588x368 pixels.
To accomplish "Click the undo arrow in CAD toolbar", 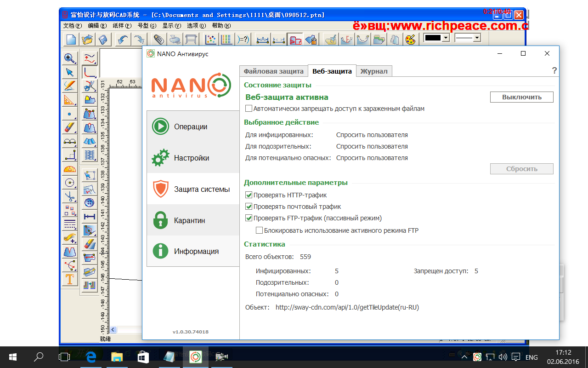I will pyautogui.click(x=122, y=40).
